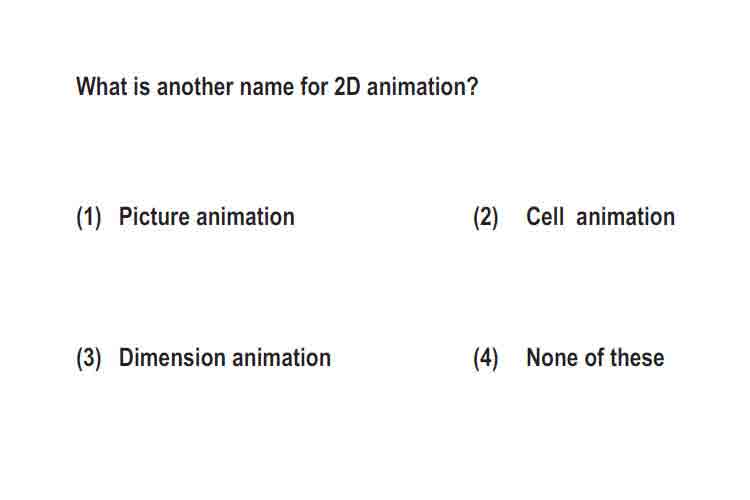This screenshot has height=500, width=750.
Task: Click the question text about 2D animation
Action: (277, 87)
